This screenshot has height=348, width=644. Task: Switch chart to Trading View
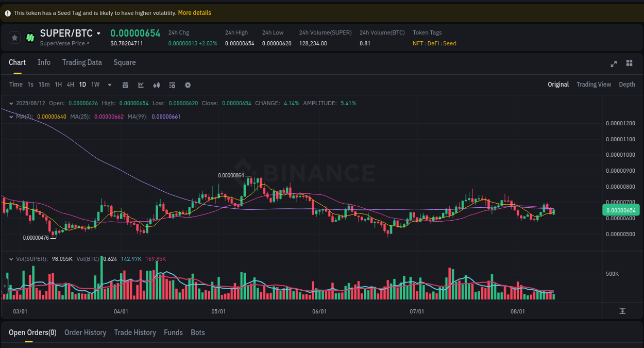click(594, 84)
